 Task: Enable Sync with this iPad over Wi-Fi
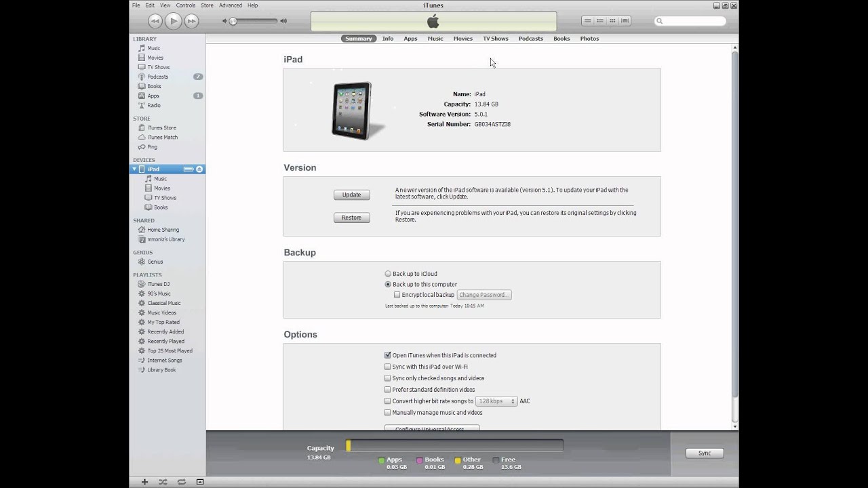pyautogui.click(x=388, y=367)
